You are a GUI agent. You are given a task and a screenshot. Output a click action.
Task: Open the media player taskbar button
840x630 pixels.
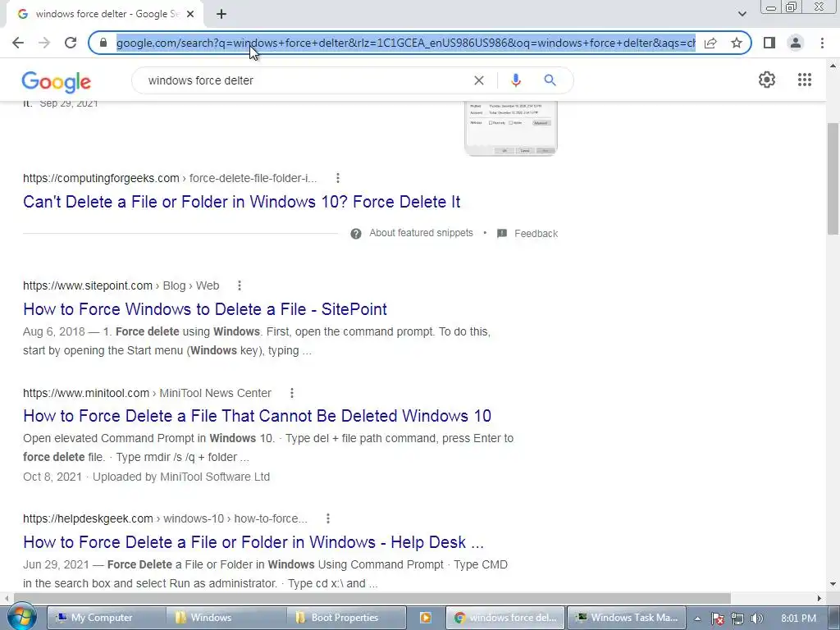tap(426, 618)
